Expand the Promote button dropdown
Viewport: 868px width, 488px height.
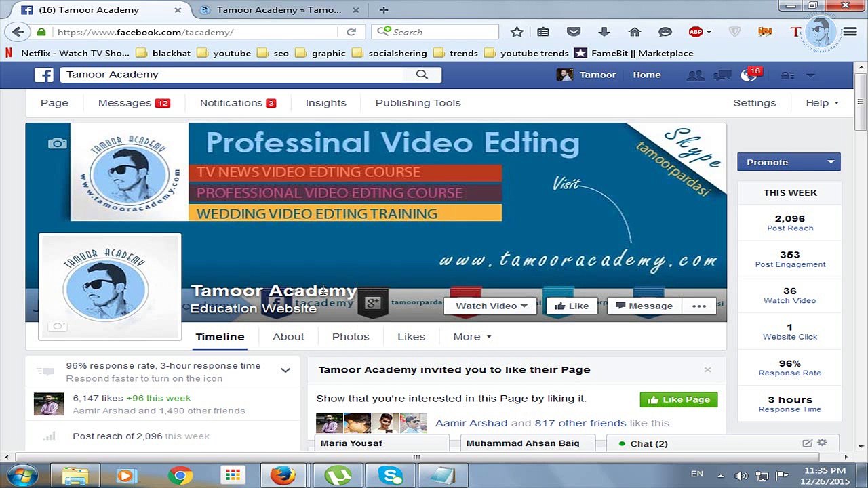tap(831, 162)
